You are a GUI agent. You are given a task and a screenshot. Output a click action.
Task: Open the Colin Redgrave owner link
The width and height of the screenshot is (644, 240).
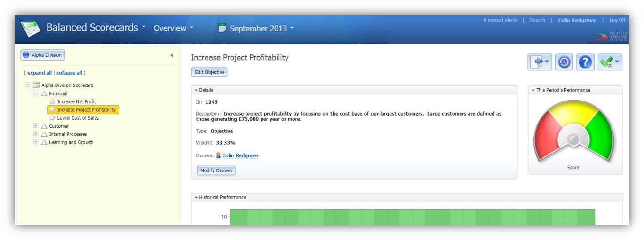coord(240,155)
